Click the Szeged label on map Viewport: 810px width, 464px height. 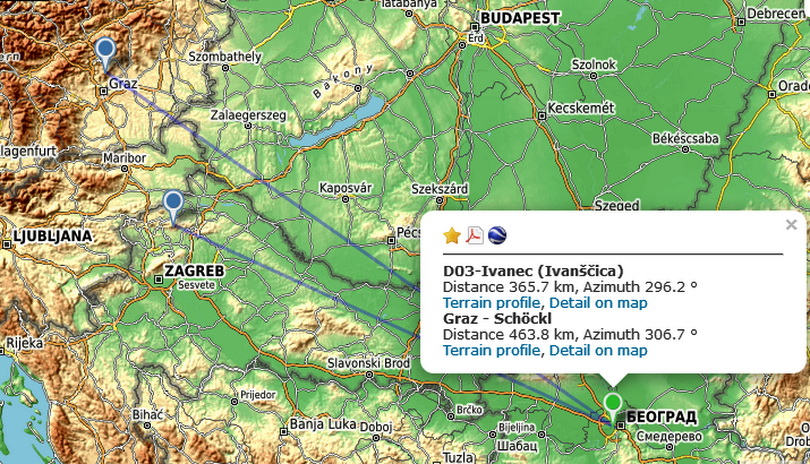617,206
